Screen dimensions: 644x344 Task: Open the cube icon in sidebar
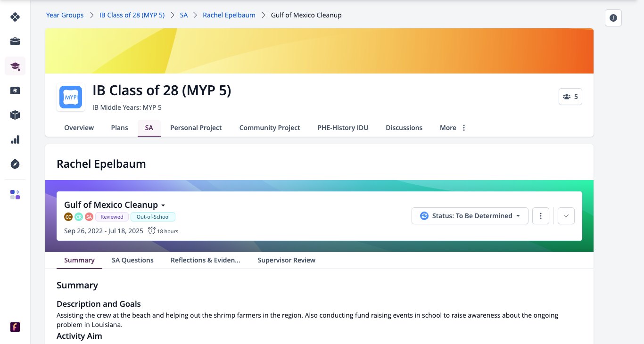[x=15, y=115]
